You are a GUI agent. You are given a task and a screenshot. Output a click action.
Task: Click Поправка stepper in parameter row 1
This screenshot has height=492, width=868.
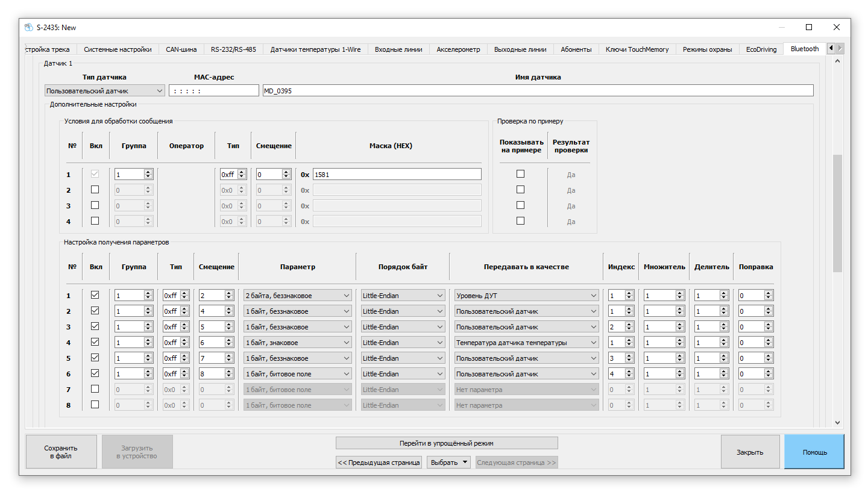pyautogui.click(x=755, y=296)
